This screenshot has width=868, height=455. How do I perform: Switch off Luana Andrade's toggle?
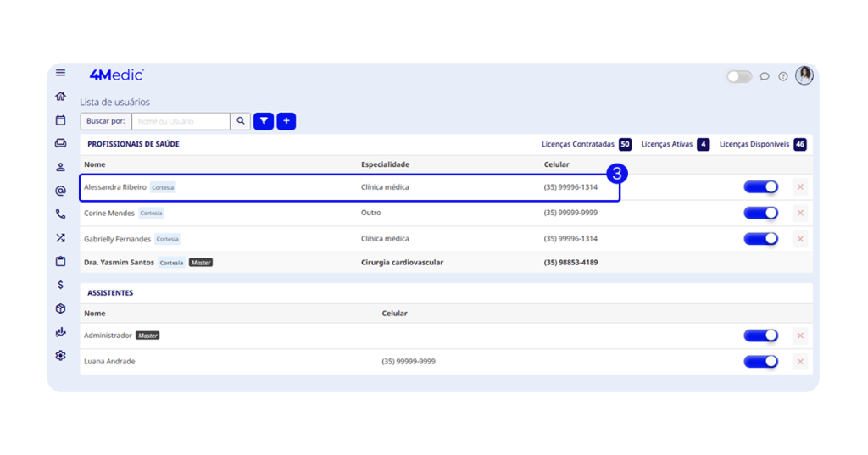(x=760, y=362)
